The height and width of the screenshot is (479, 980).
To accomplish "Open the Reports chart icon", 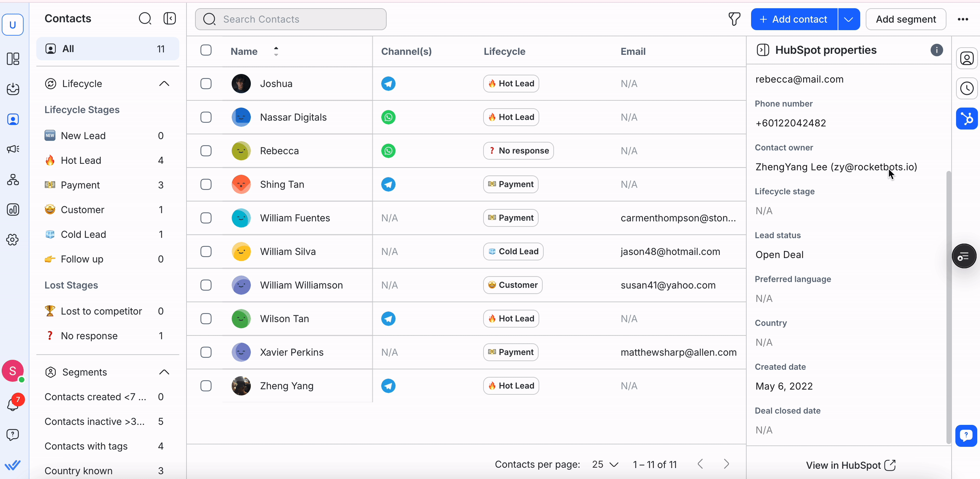I will coord(13,210).
